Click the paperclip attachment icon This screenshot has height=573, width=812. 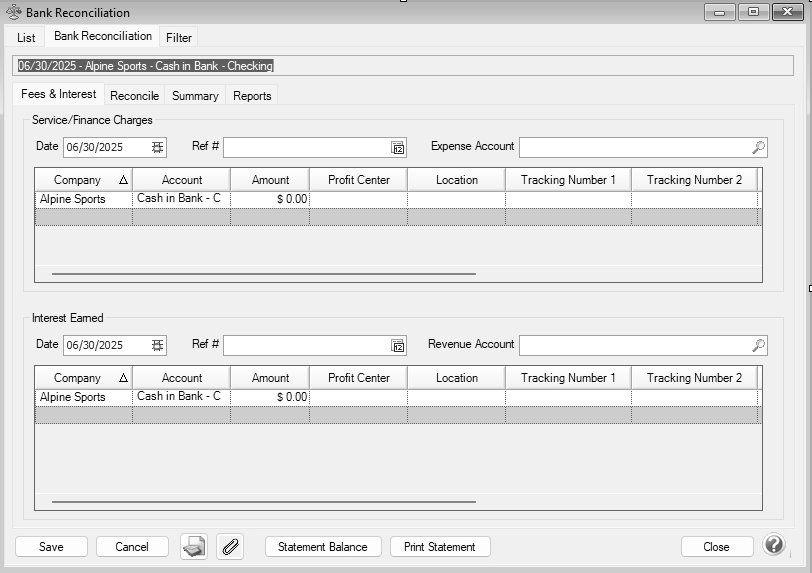coord(230,546)
